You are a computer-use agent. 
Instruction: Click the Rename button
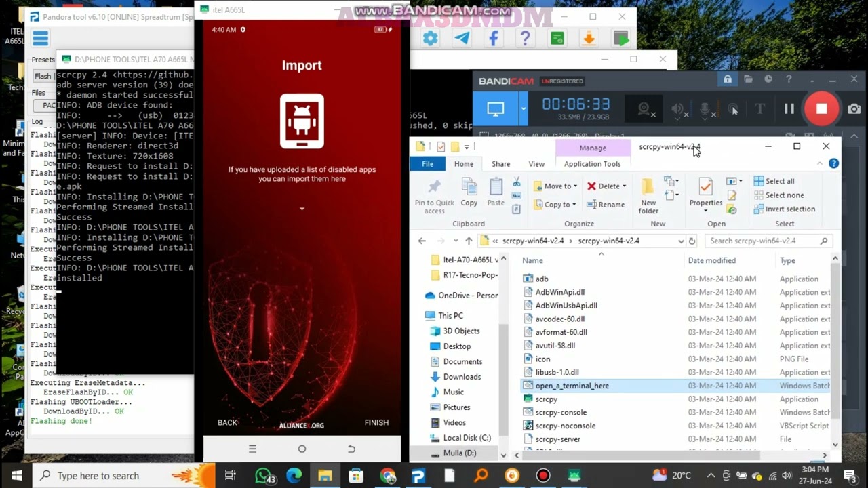pos(606,204)
